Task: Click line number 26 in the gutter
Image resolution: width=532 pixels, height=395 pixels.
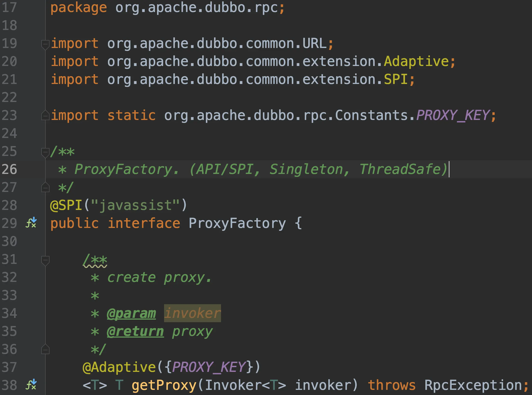Action: 9,169
